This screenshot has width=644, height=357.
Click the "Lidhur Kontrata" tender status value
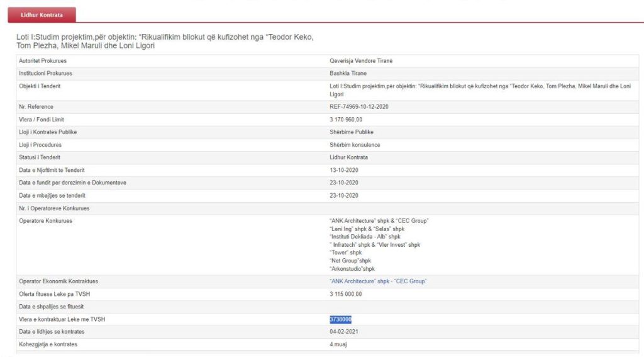348,157
